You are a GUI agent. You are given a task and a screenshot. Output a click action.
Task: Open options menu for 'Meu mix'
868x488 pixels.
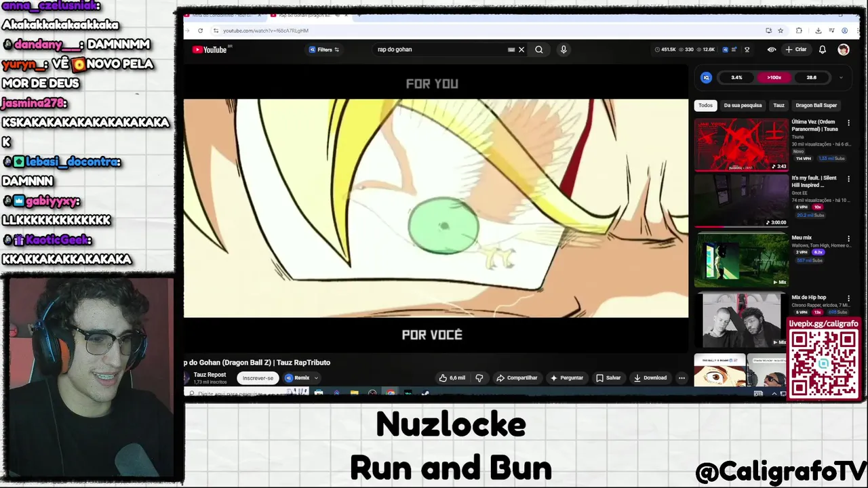(848, 239)
